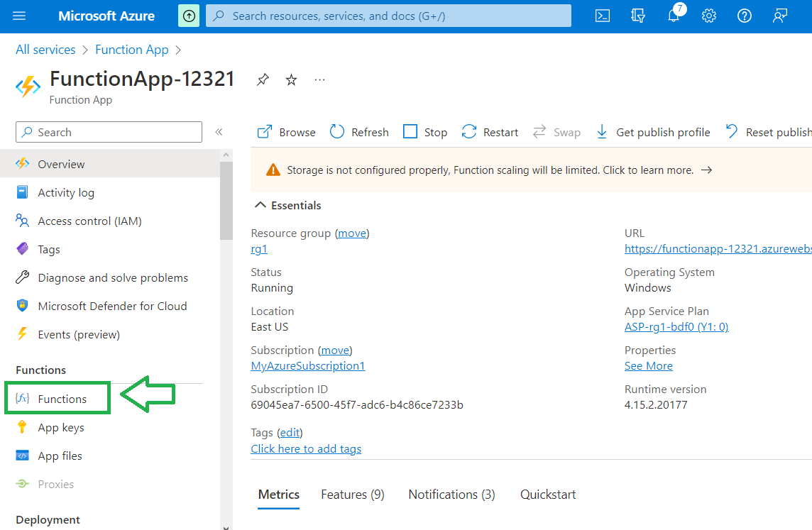Switch to the Quickstart tab

coord(548,495)
